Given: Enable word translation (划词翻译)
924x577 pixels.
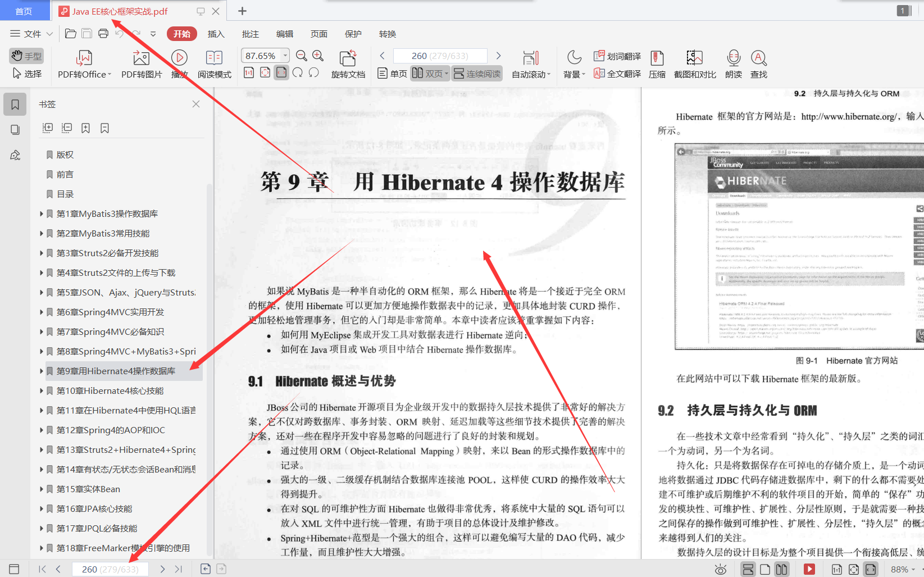Looking at the screenshot, I should (x=617, y=56).
